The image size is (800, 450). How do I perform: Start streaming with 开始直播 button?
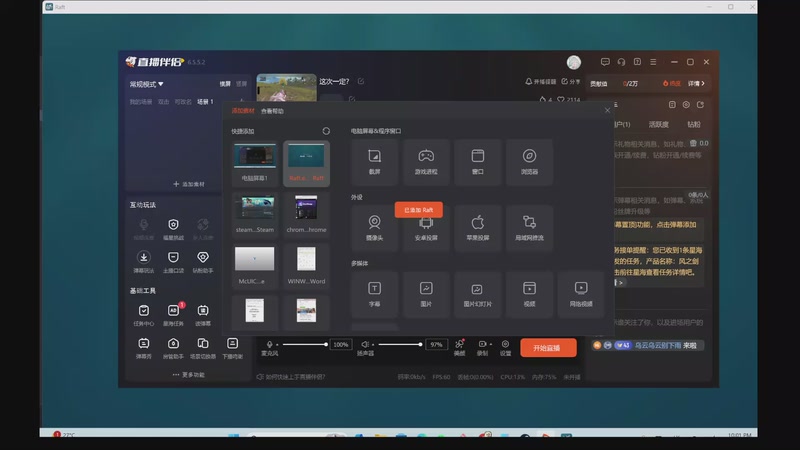pos(548,347)
